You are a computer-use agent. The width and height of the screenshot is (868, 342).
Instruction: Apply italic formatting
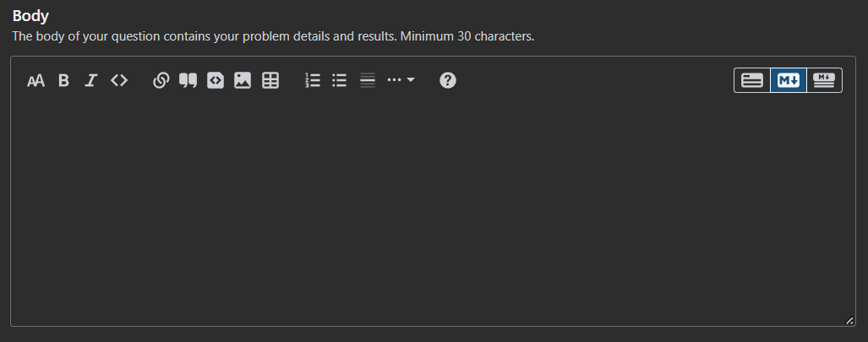(91, 81)
